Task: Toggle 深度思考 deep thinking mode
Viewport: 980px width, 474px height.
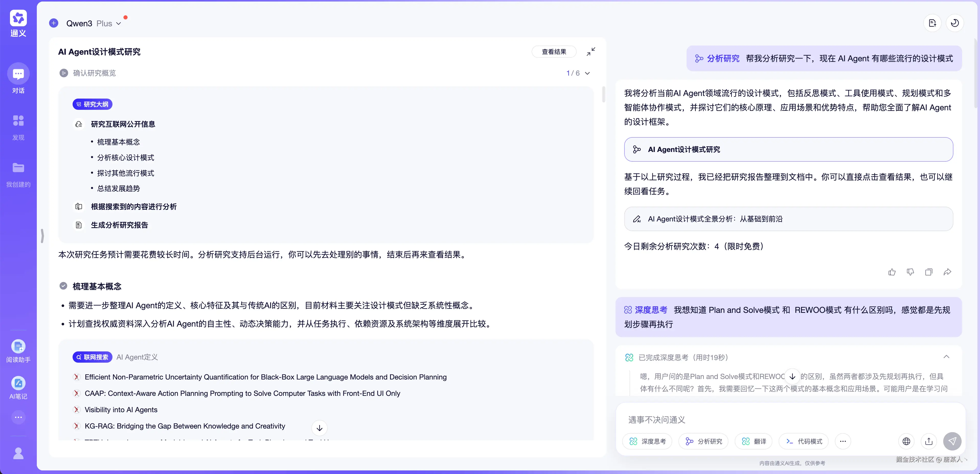Action: point(647,441)
